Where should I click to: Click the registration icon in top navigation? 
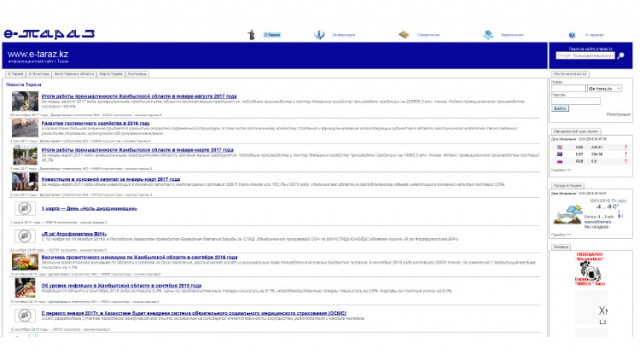488,35
